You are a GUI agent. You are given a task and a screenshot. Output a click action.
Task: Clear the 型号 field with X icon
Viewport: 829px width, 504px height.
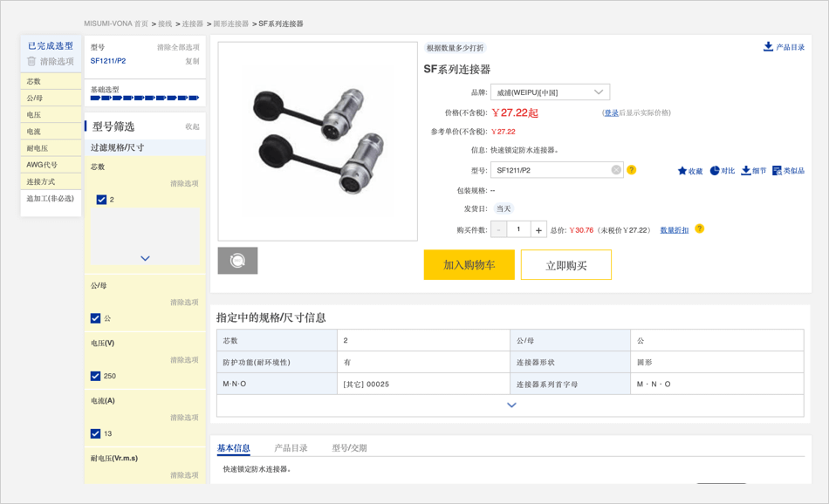click(x=616, y=170)
